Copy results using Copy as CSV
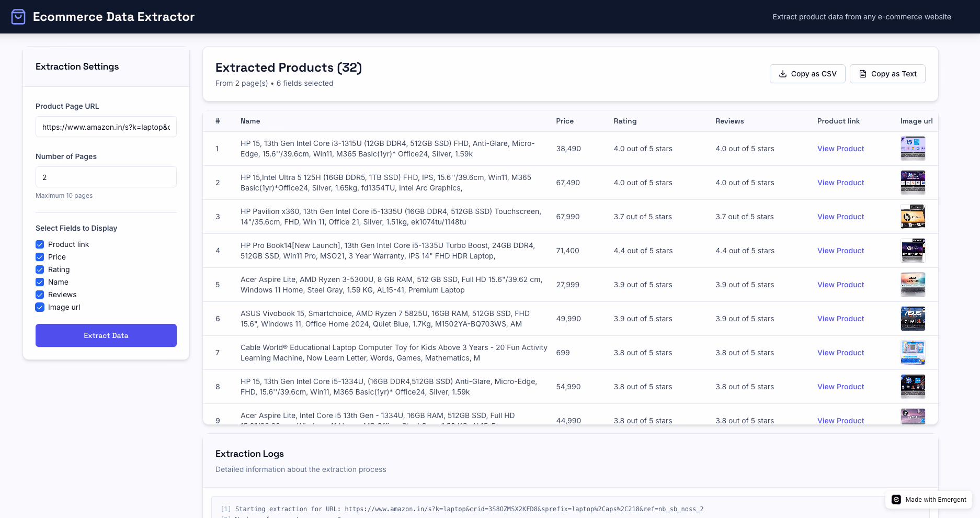 [807, 74]
